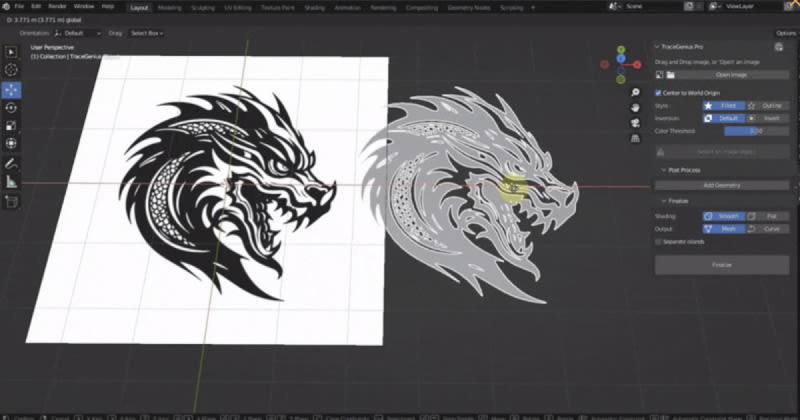The image size is (800, 420).
Task: Pick the Annotate tool
Action: pos(11,163)
